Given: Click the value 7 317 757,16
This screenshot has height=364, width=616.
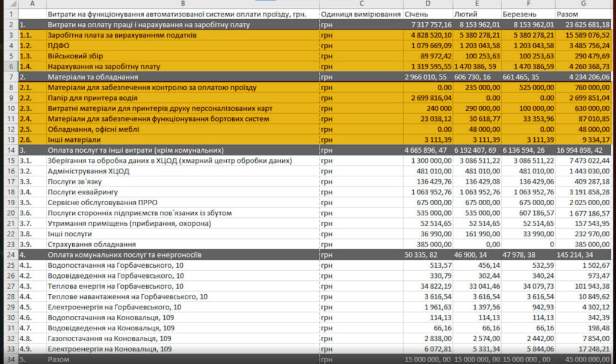Looking at the screenshot, I should 431,25.
